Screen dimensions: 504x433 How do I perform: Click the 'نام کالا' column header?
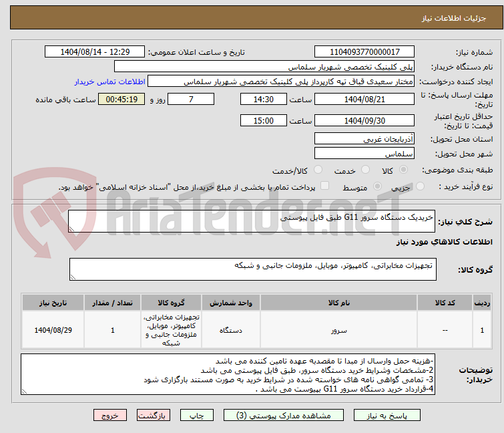pyautogui.click(x=339, y=303)
